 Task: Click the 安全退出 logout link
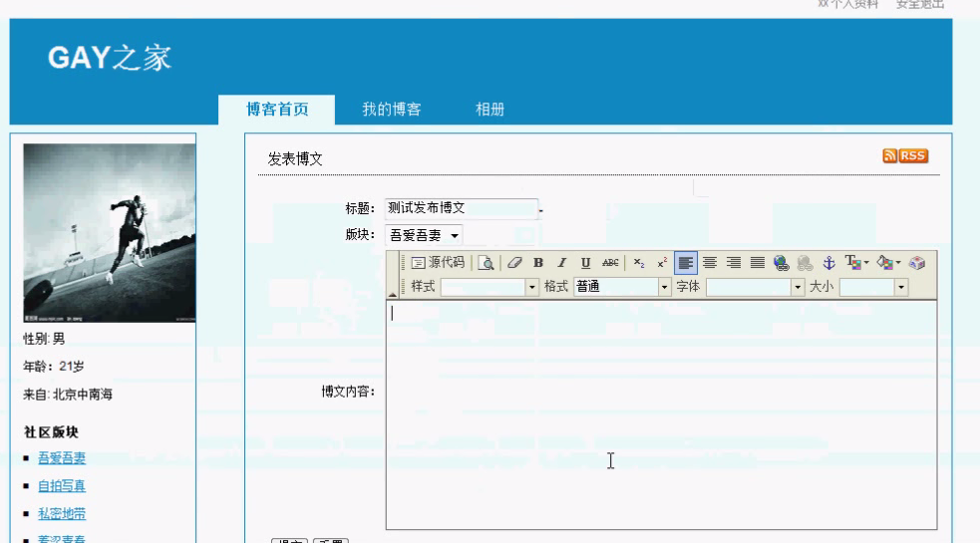[920, 4]
